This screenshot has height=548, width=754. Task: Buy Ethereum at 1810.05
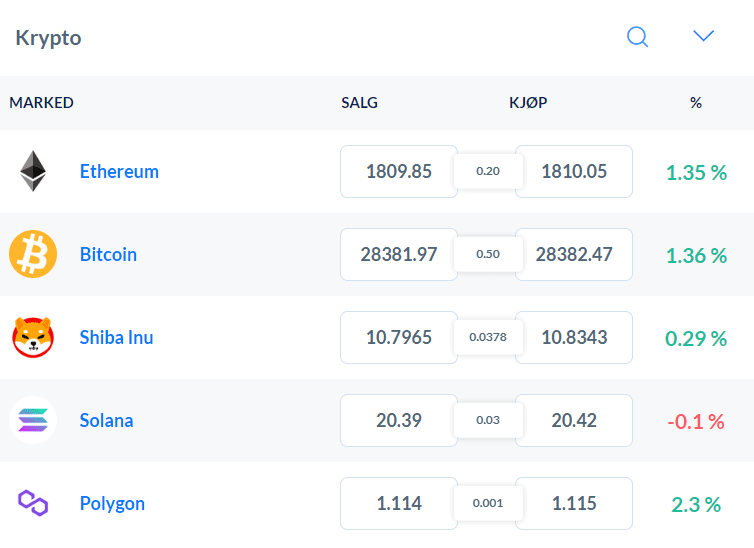pyautogui.click(x=574, y=172)
